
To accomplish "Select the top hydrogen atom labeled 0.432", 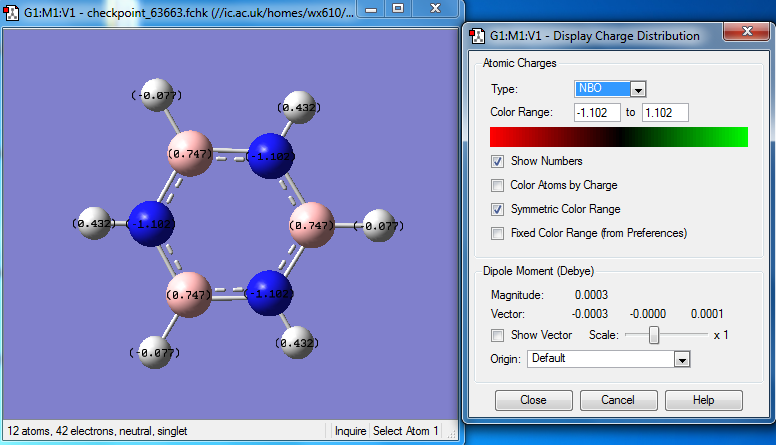I will point(299,107).
